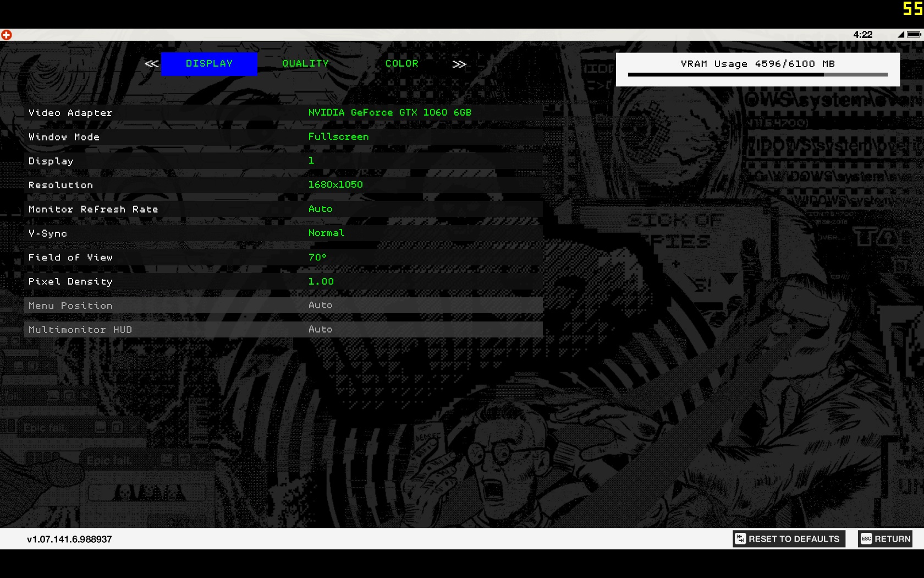Select the Monitor Refresh Rate label

click(93, 209)
